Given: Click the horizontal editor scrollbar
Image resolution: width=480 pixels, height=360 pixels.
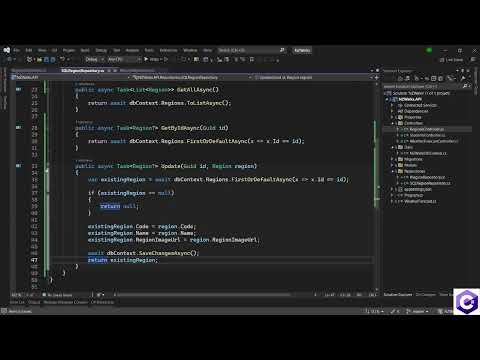Looking at the screenshot, I should pos(204,295).
